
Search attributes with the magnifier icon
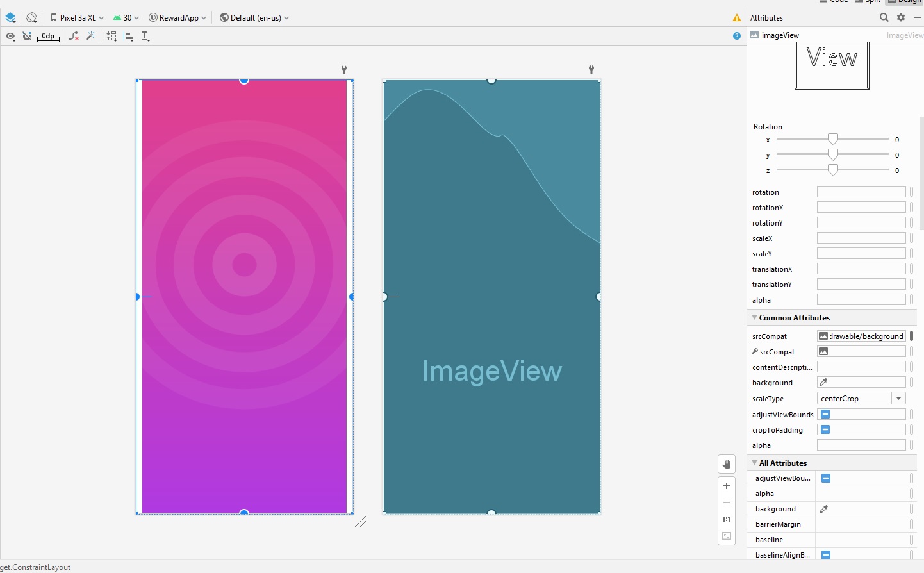pos(884,17)
